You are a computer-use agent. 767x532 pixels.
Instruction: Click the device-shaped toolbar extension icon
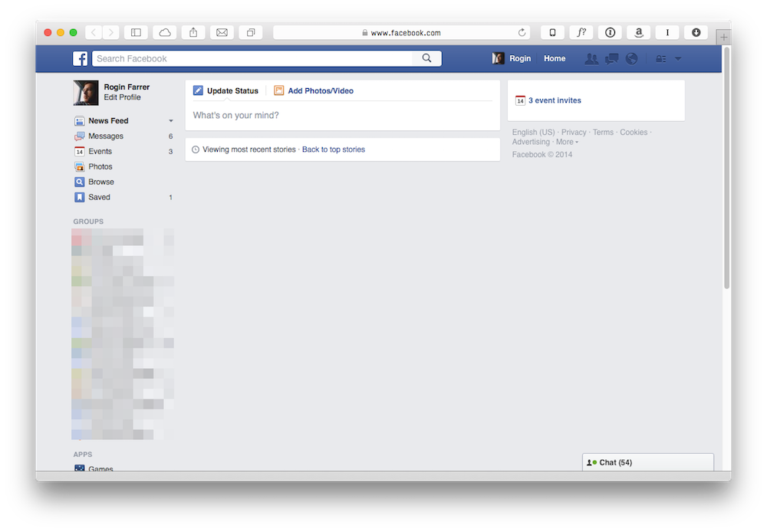point(552,32)
